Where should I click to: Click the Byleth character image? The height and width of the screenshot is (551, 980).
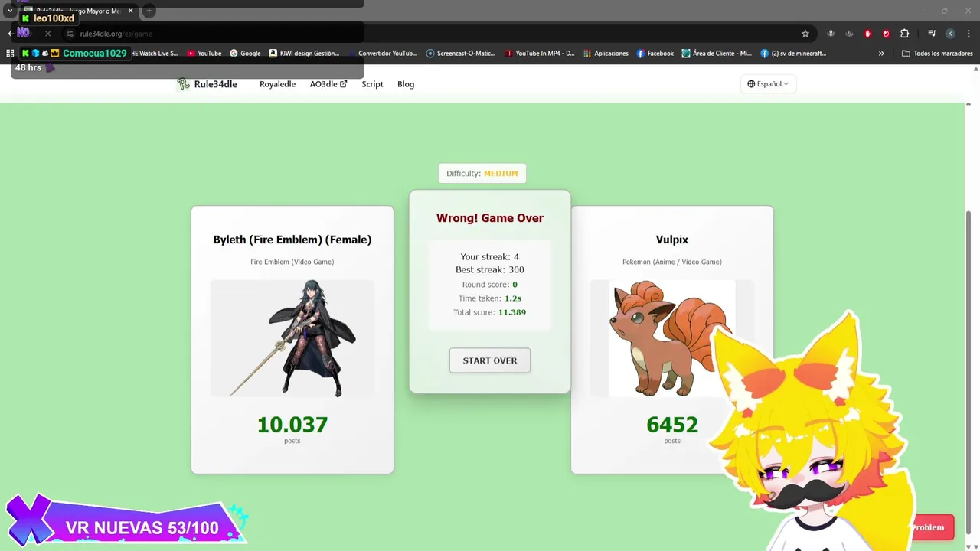(x=292, y=338)
